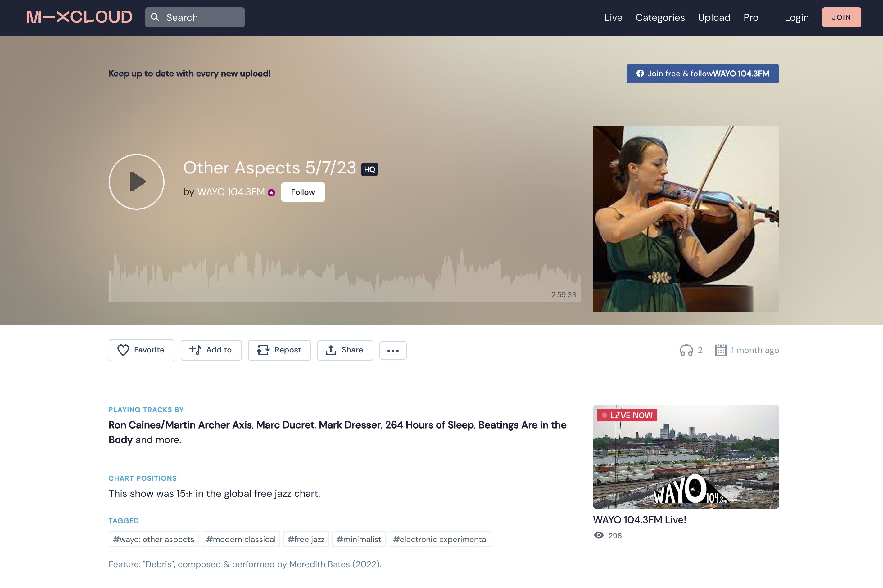883x588 pixels.
Task: Click the headphones listens icon
Action: coord(686,350)
